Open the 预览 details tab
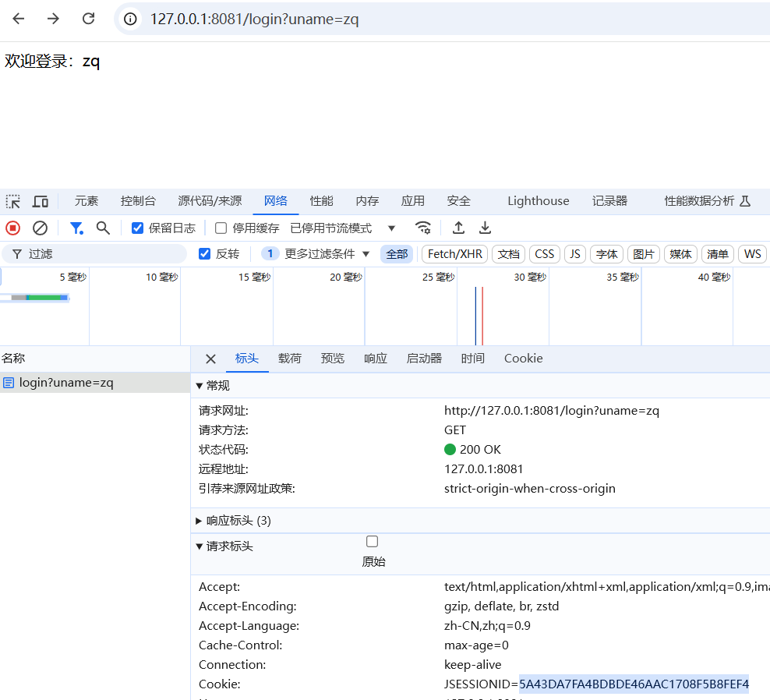The width and height of the screenshot is (770, 700). pyautogui.click(x=333, y=359)
